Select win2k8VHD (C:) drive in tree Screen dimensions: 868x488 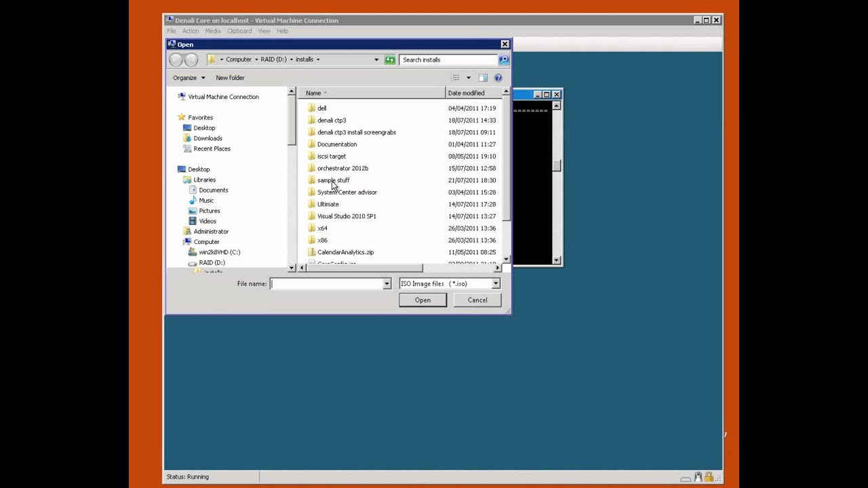click(x=219, y=252)
